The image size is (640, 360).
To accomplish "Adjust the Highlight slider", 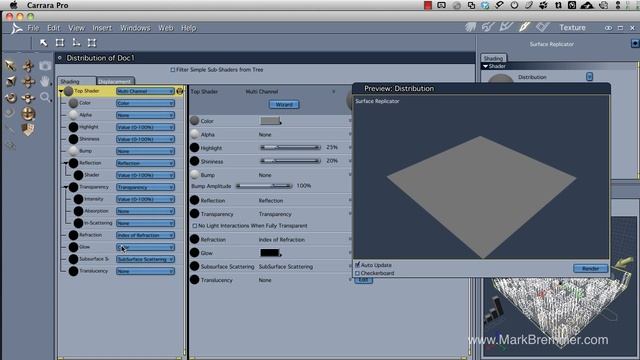I will click(x=290, y=147).
